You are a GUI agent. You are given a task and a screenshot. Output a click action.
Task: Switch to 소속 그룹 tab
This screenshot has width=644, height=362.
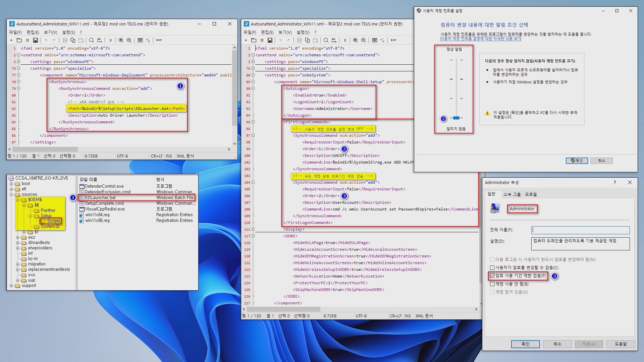point(512,194)
